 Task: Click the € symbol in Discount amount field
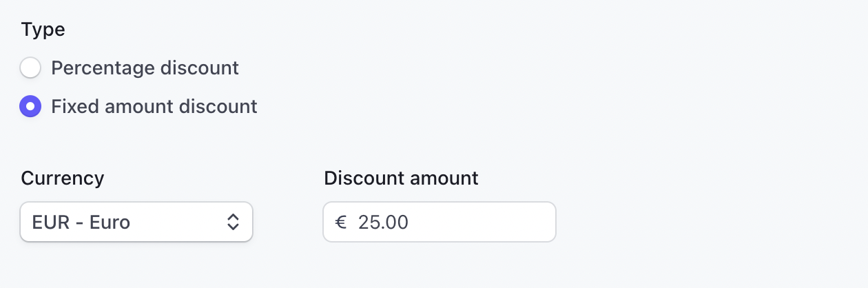341,222
